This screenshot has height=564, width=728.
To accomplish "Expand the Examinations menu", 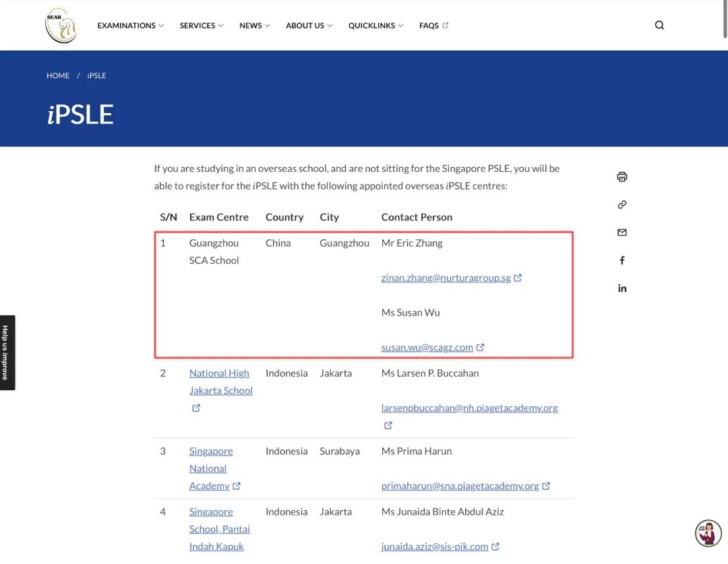I will pyautogui.click(x=130, y=26).
